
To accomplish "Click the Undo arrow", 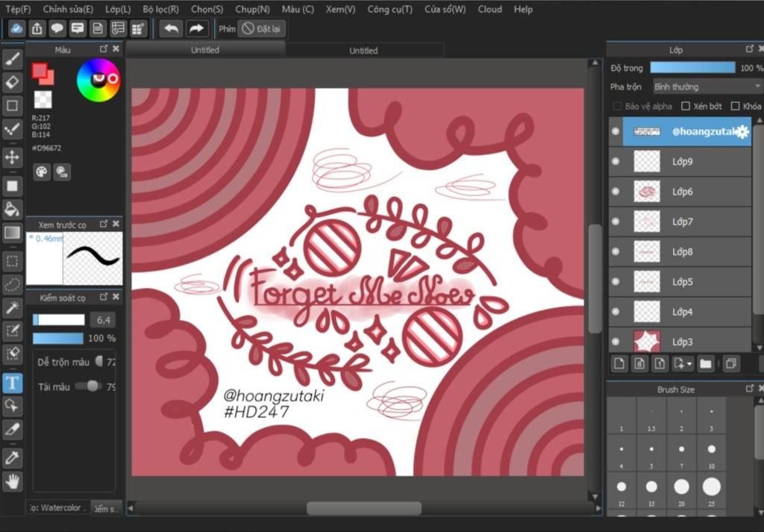I will (x=171, y=29).
